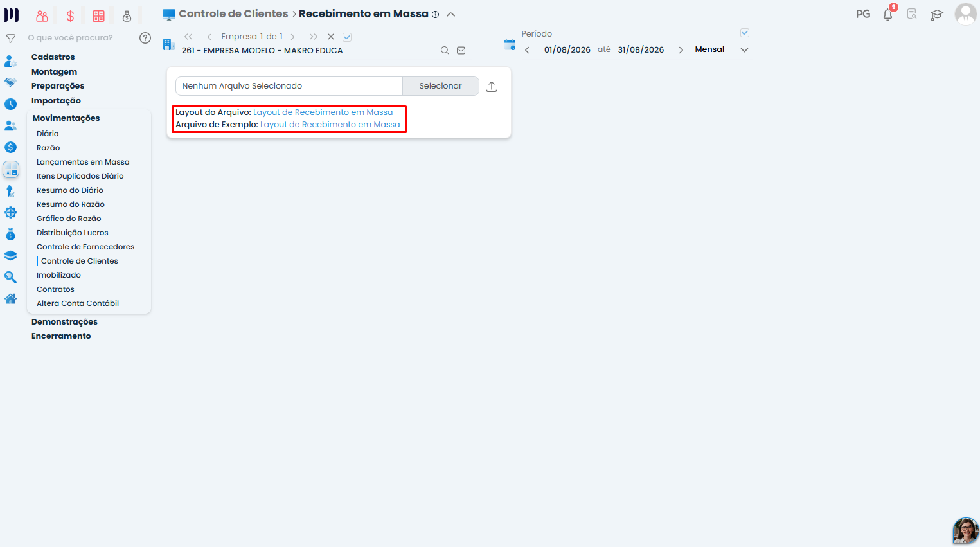Open the help question mark icon
The width and height of the screenshot is (980, 547).
[x=145, y=38]
